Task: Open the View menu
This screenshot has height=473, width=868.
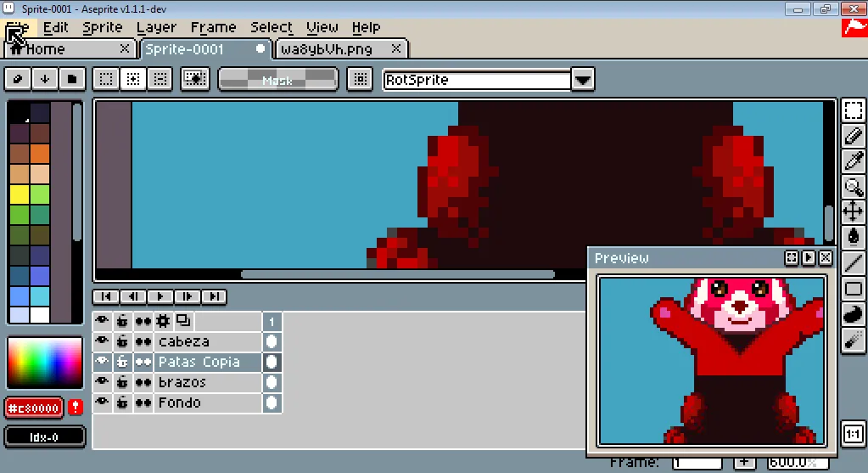Action: tap(322, 27)
